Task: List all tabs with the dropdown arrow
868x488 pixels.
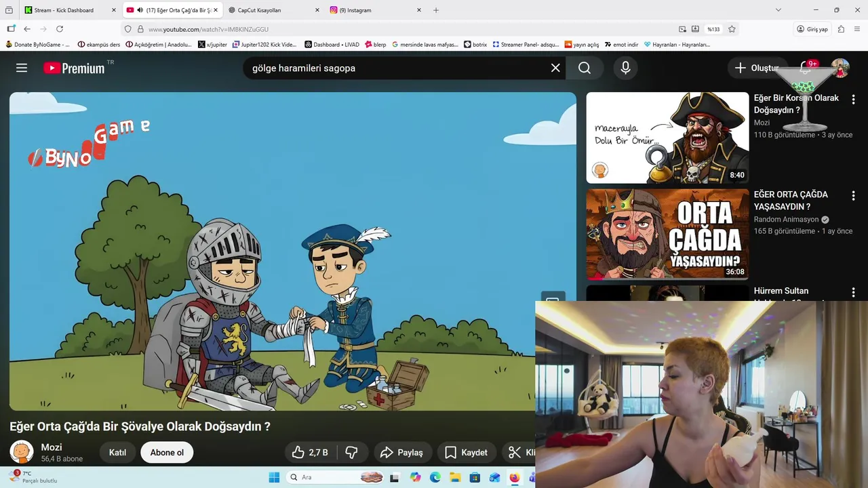Action: (778, 10)
